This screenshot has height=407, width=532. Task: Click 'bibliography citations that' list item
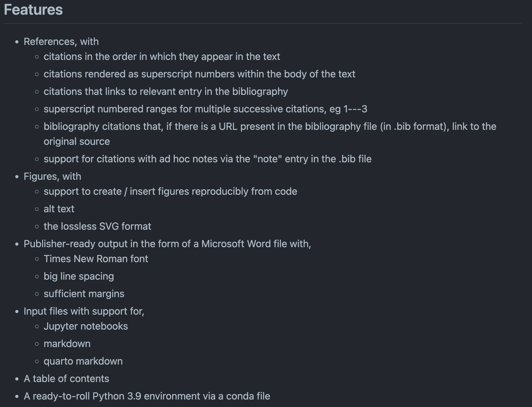(x=270, y=126)
